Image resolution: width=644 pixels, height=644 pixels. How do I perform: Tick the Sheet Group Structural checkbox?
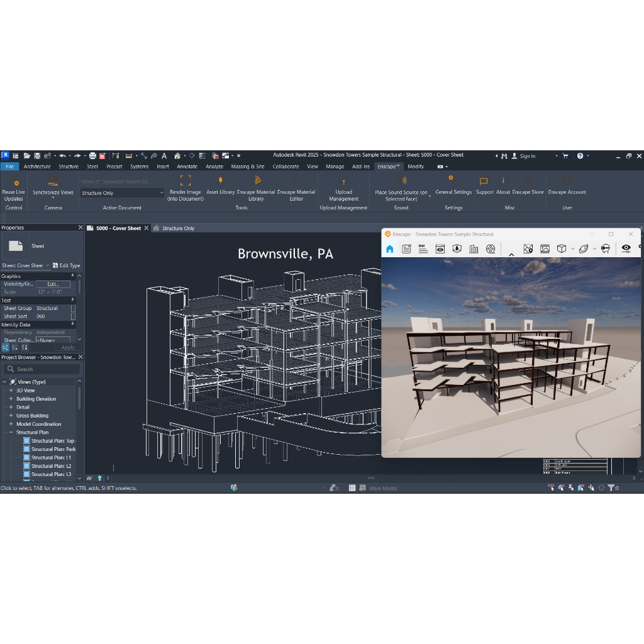click(x=73, y=308)
